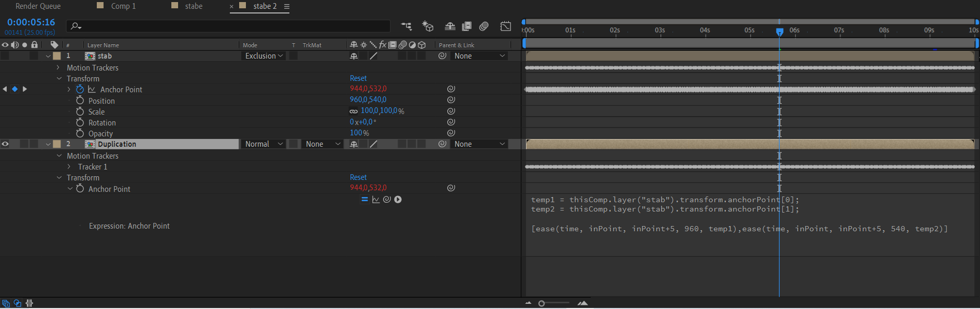This screenshot has width=980, height=309.
Task: Click the Position property stopwatch
Action: [80, 101]
